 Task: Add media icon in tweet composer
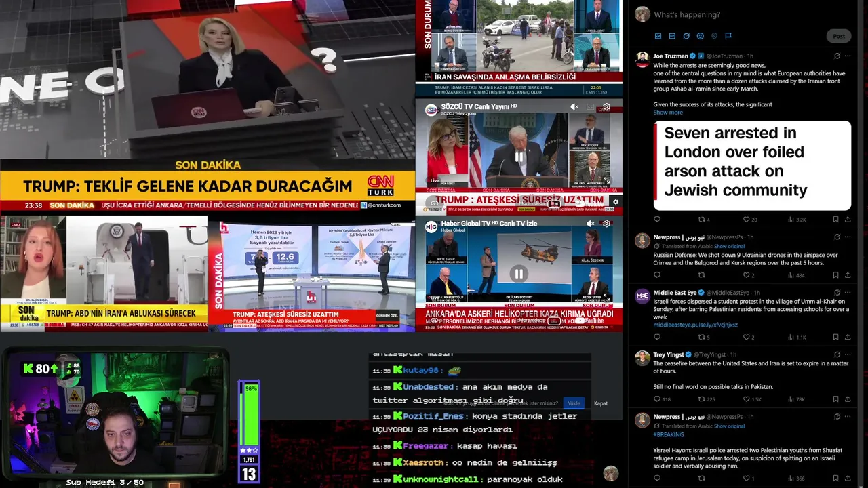tap(658, 36)
